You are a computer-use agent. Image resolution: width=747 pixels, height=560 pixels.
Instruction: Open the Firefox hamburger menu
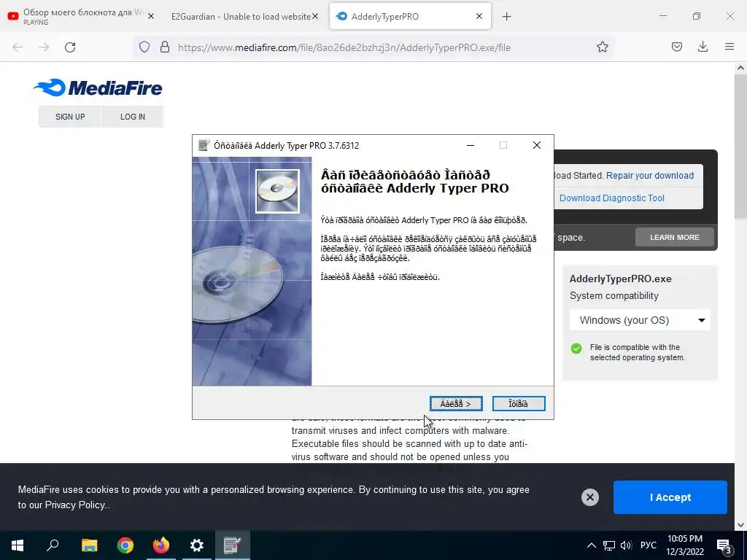click(x=729, y=47)
